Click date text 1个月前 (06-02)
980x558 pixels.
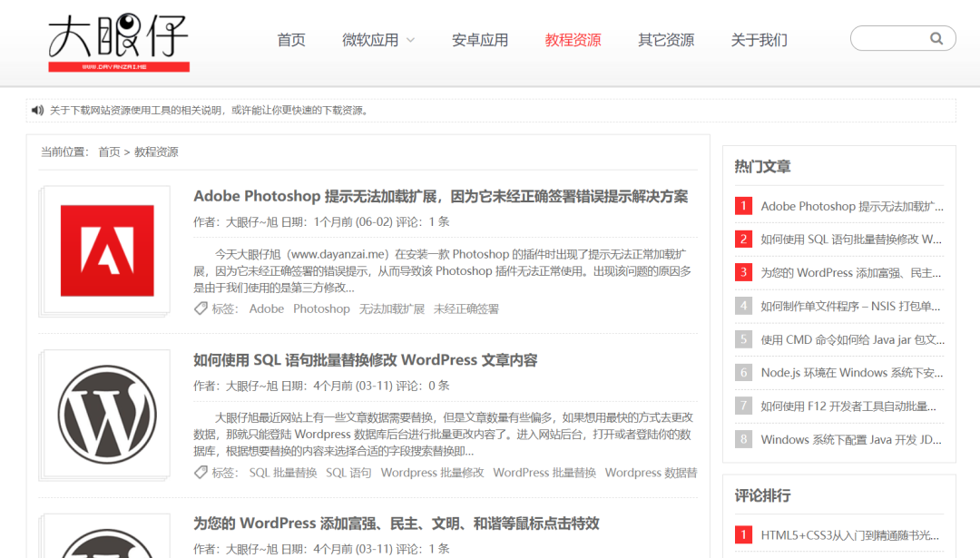(353, 221)
